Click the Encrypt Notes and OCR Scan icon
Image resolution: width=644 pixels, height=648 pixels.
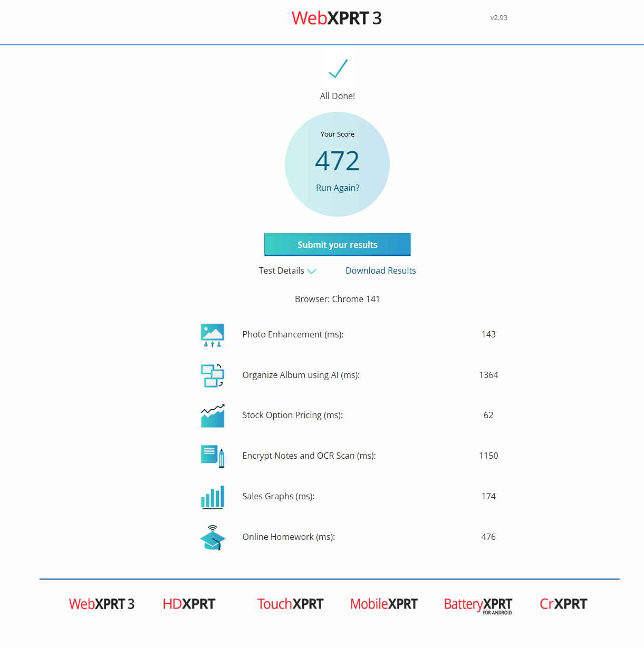tap(213, 456)
